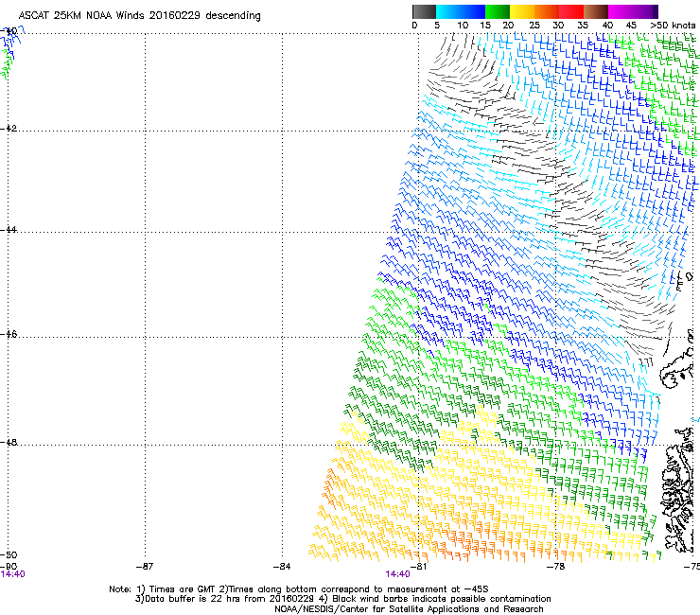Screen dimensions: 700x615
Task: Click the "35" label under the color bar
Action: (583, 26)
